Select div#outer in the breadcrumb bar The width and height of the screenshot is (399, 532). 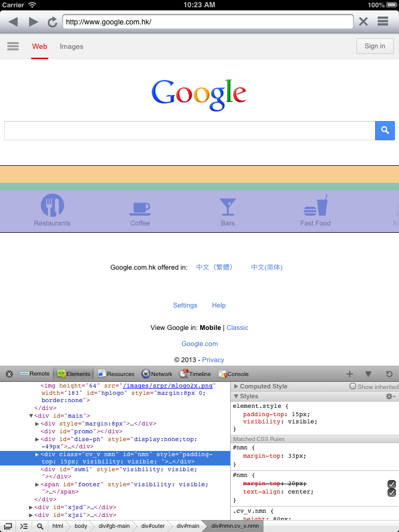tap(153, 526)
